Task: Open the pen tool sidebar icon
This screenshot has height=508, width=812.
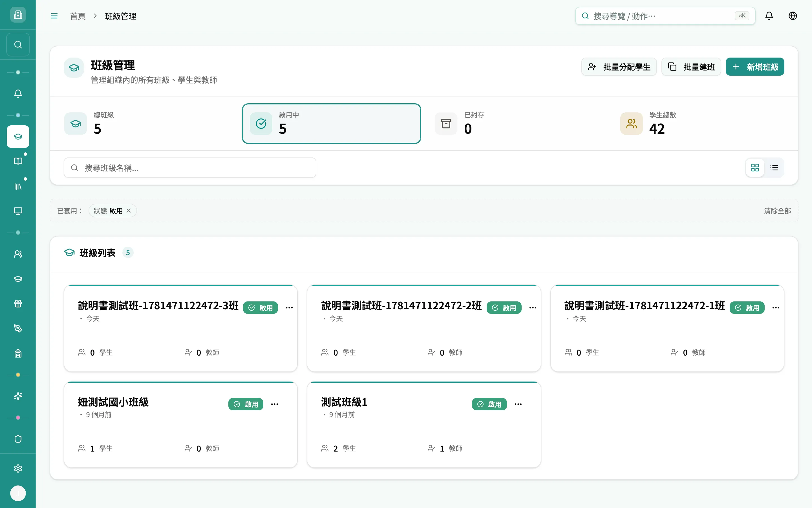Action: tap(18, 328)
